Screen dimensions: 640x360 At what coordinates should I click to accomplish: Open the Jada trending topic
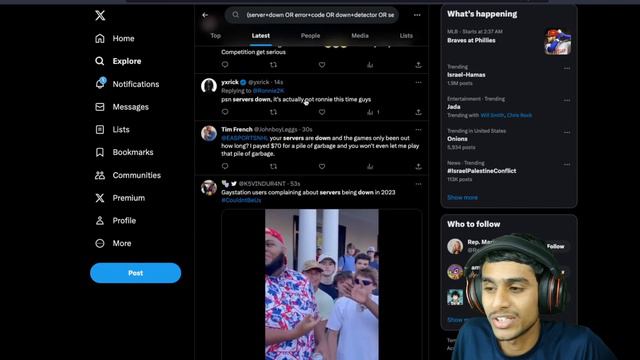pos(453,107)
